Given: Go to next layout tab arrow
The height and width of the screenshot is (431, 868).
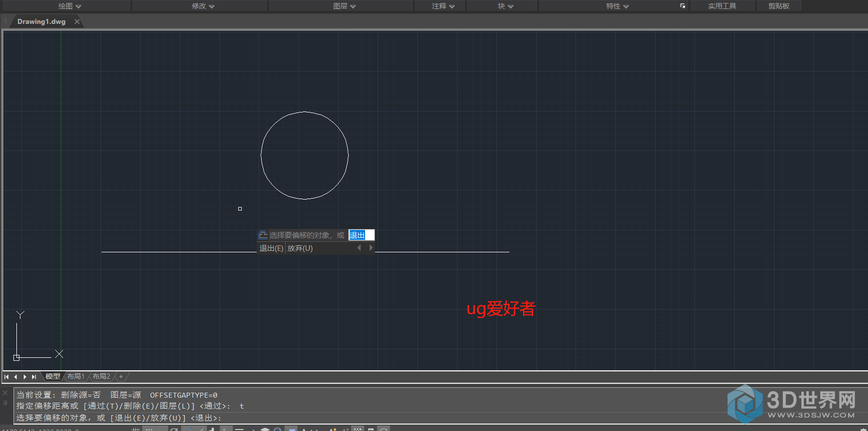Looking at the screenshot, I should tap(25, 377).
